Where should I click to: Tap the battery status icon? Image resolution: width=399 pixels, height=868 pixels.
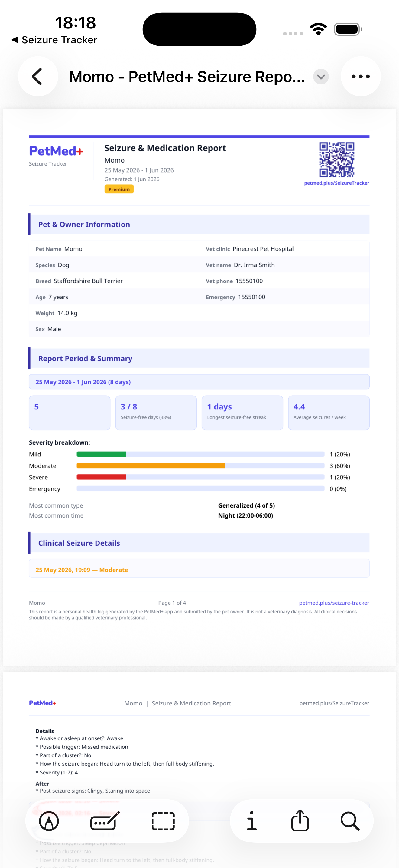(348, 29)
